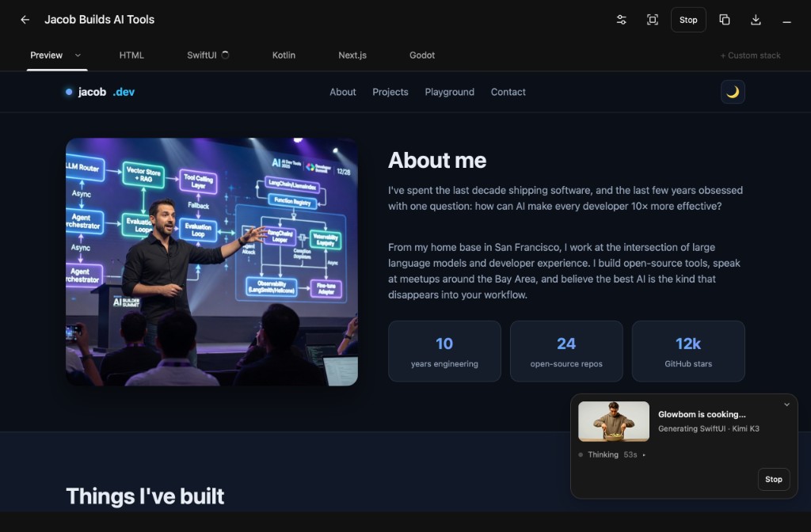Open the Godot tab
The height and width of the screenshot is (532, 811).
point(422,55)
